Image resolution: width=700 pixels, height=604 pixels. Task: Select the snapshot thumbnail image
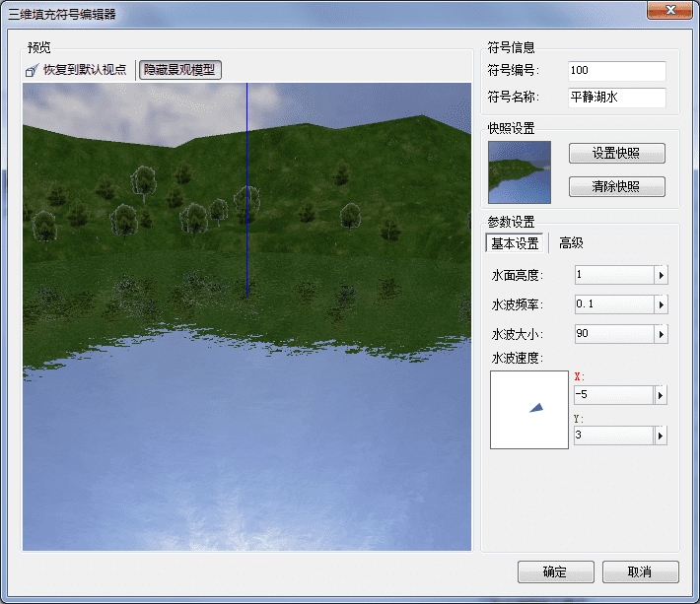coord(520,172)
